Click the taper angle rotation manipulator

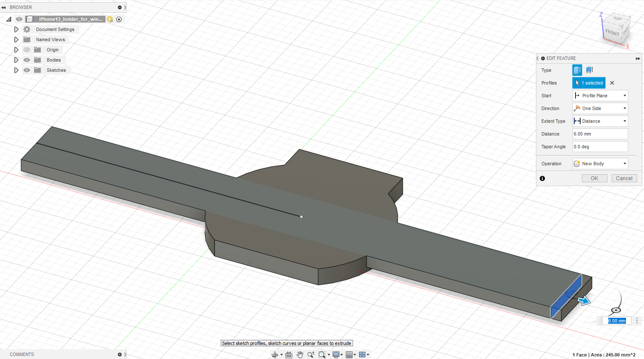coord(616,310)
